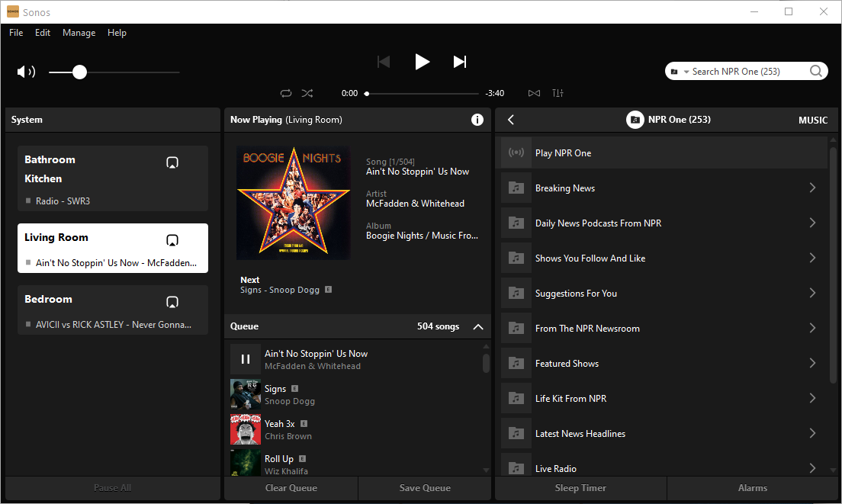Click the Search NPR One field
Screen dimensions: 842x504
tap(747, 72)
